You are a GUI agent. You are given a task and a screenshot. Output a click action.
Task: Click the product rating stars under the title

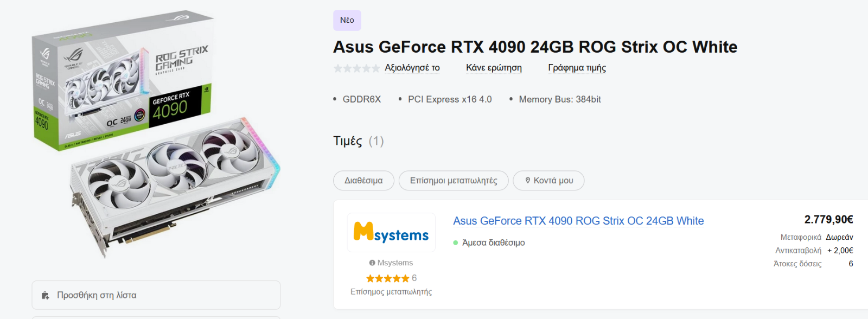coord(356,68)
